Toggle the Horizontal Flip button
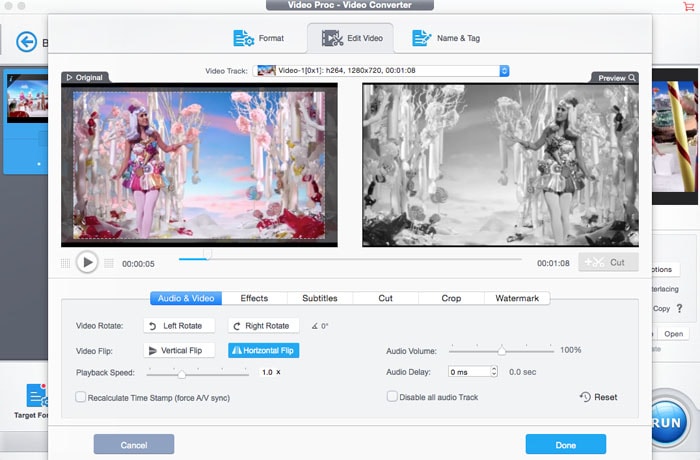This screenshot has width=700, height=460. pyautogui.click(x=263, y=351)
